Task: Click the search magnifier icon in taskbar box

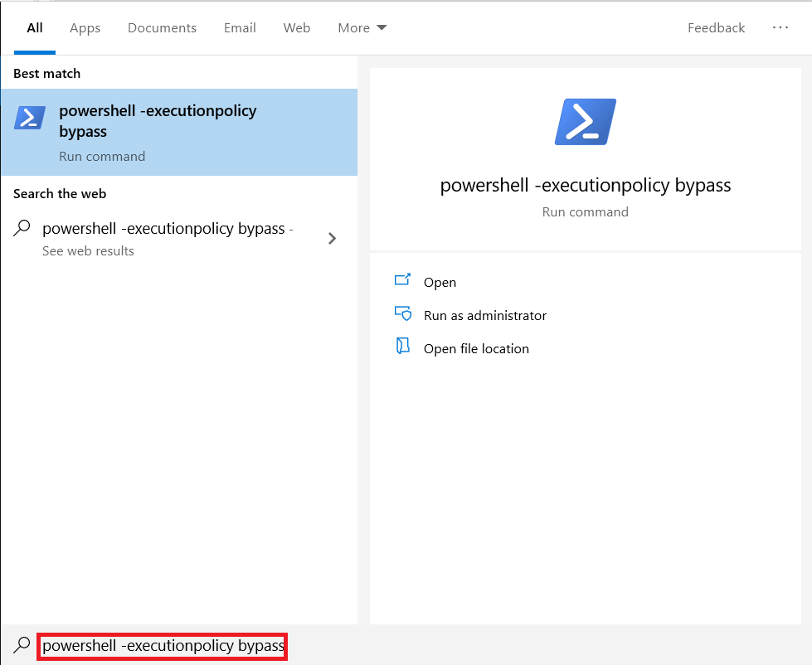Action: pos(22,645)
